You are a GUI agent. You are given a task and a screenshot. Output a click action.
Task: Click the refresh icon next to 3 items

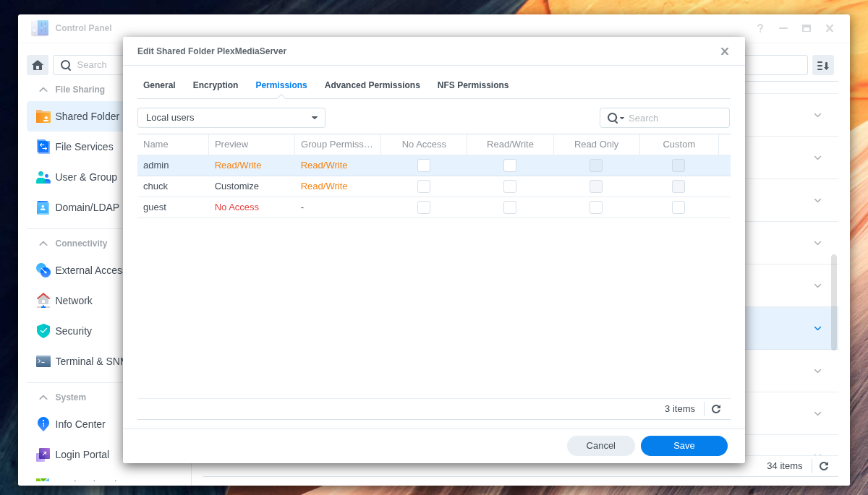[716, 409]
